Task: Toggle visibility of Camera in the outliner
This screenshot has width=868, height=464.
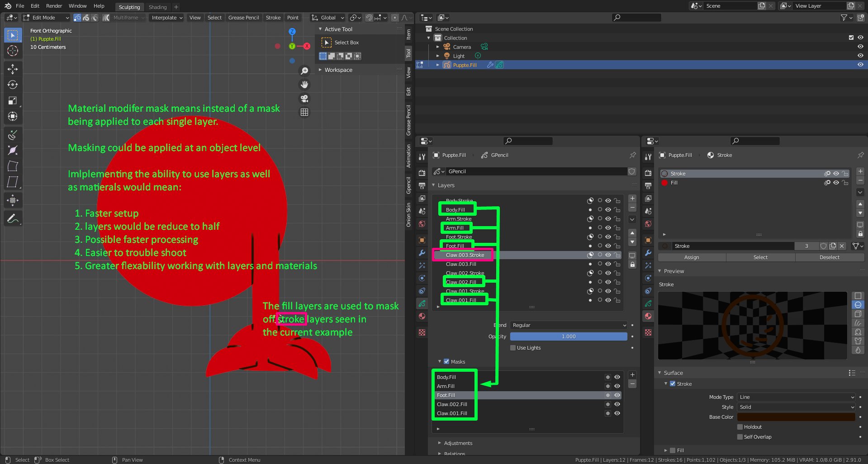Action: point(860,47)
